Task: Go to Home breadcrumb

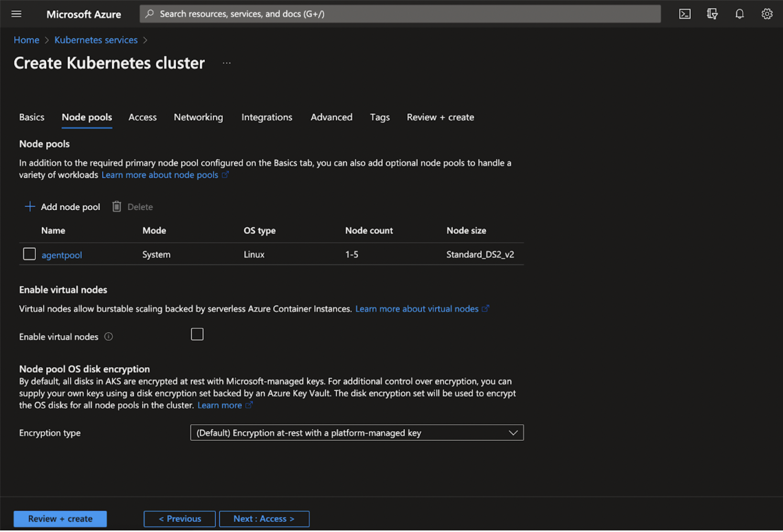Action: (26, 40)
